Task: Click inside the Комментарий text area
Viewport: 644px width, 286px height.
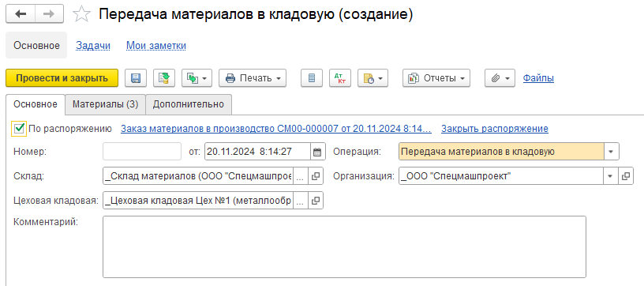Action: (344, 247)
